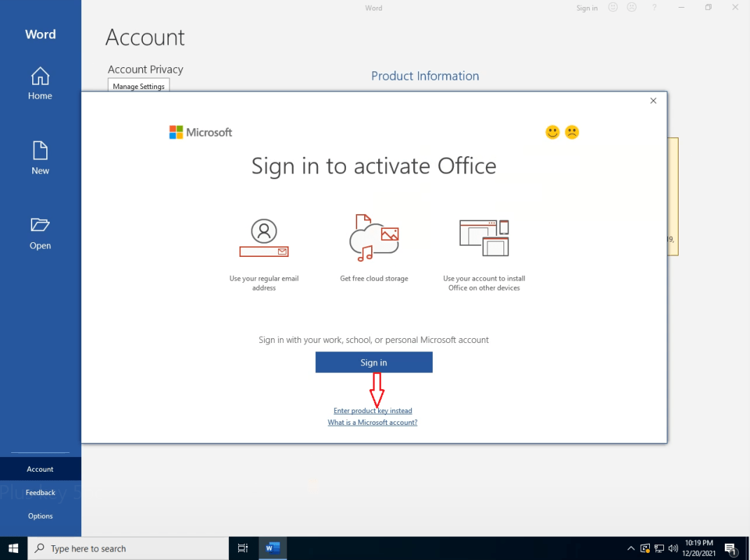
Task: Open the Home page in the Word sidebar
Action: pos(40,83)
